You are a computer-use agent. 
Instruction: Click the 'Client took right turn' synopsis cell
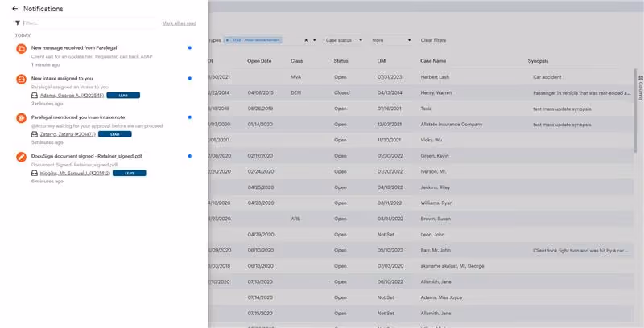click(x=581, y=250)
